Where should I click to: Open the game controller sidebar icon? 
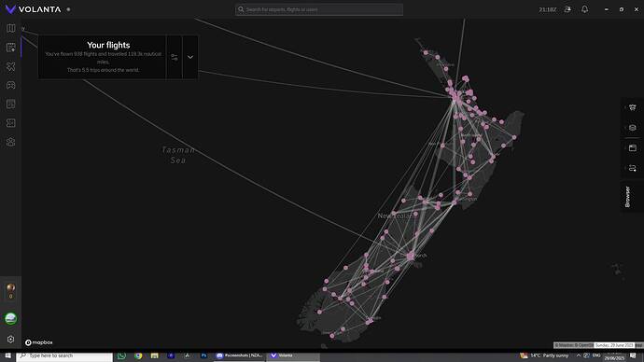pyautogui.click(x=10, y=85)
